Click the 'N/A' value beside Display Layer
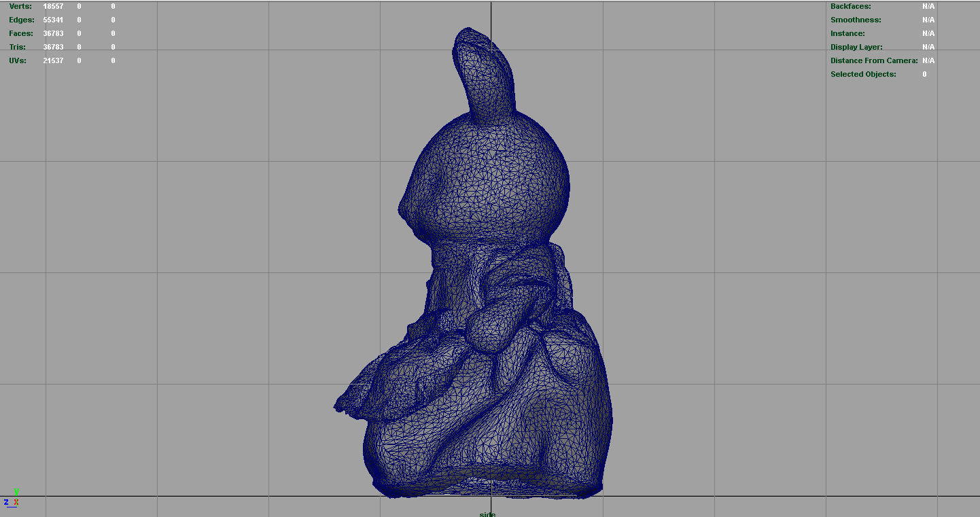980x517 pixels. [x=928, y=47]
